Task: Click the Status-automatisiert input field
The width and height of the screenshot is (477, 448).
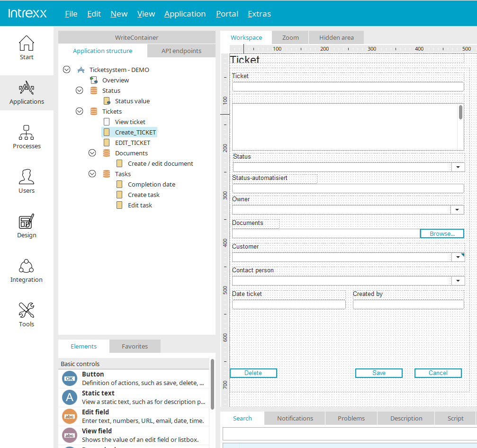Action: (x=348, y=188)
